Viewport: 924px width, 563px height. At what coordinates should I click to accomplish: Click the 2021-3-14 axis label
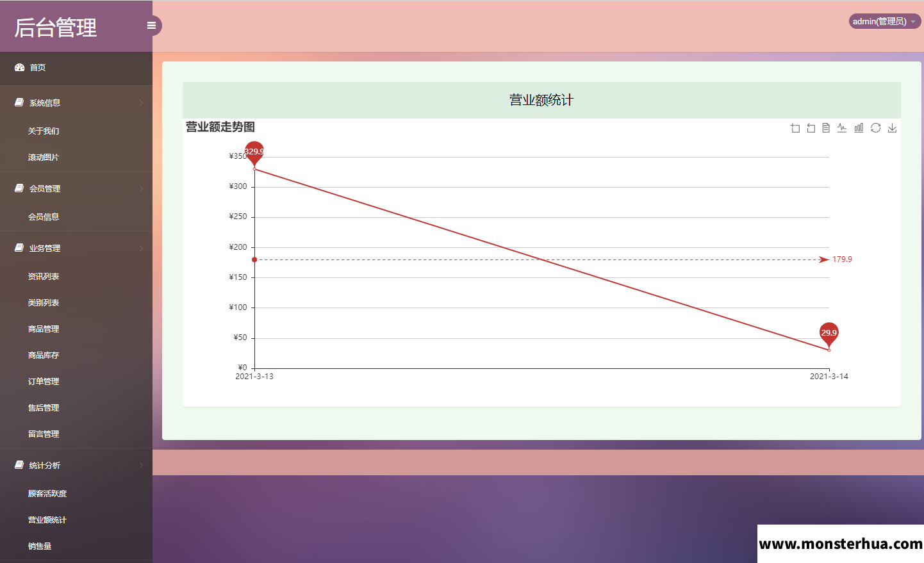(x=829, y=377)
